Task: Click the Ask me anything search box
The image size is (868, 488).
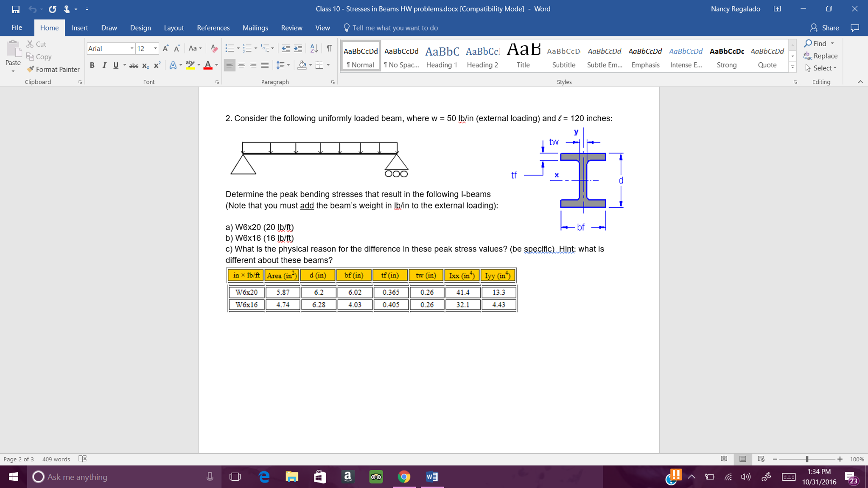Action: tap(106, 477)
